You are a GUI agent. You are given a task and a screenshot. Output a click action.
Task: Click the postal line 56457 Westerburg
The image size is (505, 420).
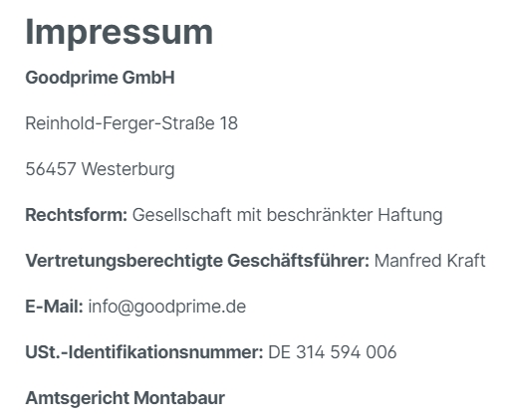point(100,169)
